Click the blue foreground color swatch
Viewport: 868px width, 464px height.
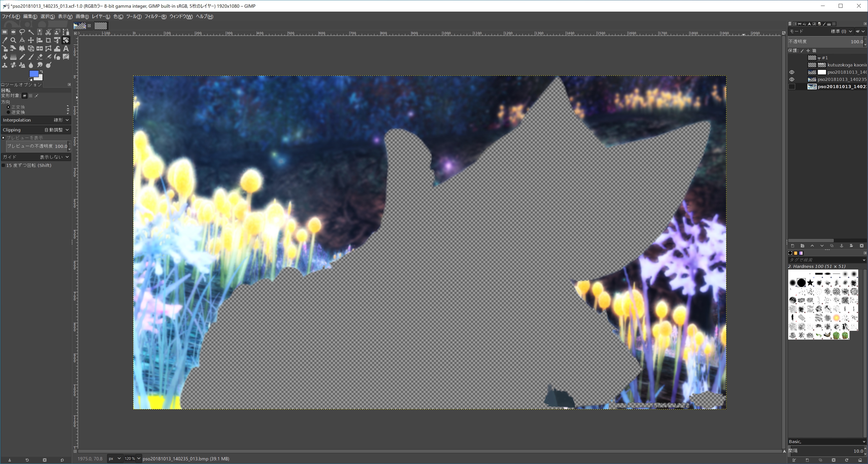coord(34,74)
